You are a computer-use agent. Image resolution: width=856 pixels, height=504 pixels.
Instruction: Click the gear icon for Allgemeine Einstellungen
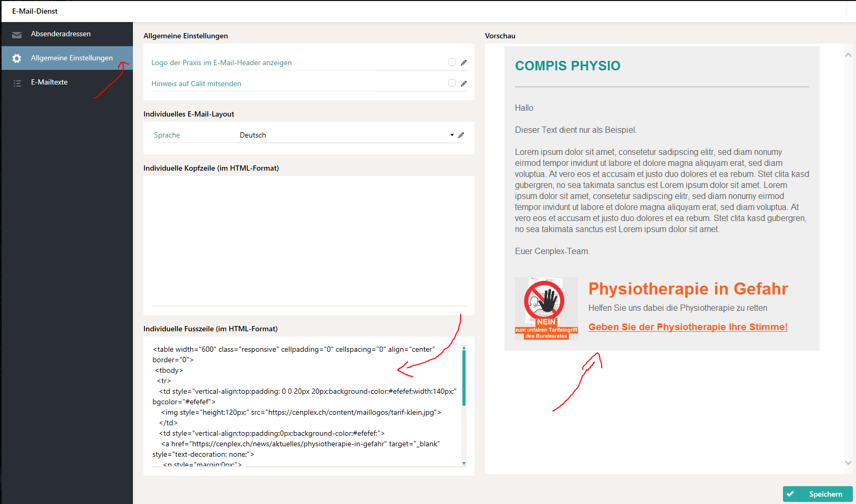pyautogui.click(x=17, y=58)
